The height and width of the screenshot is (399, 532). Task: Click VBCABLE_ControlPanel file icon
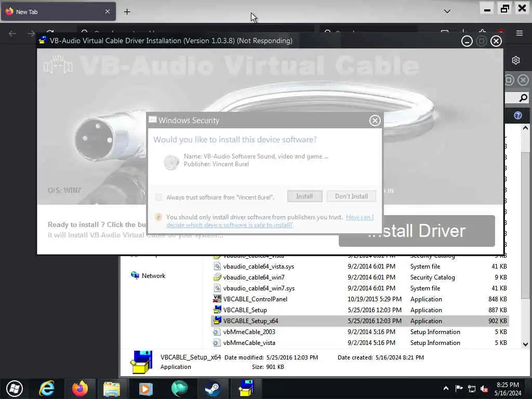[x=217, y=299]
